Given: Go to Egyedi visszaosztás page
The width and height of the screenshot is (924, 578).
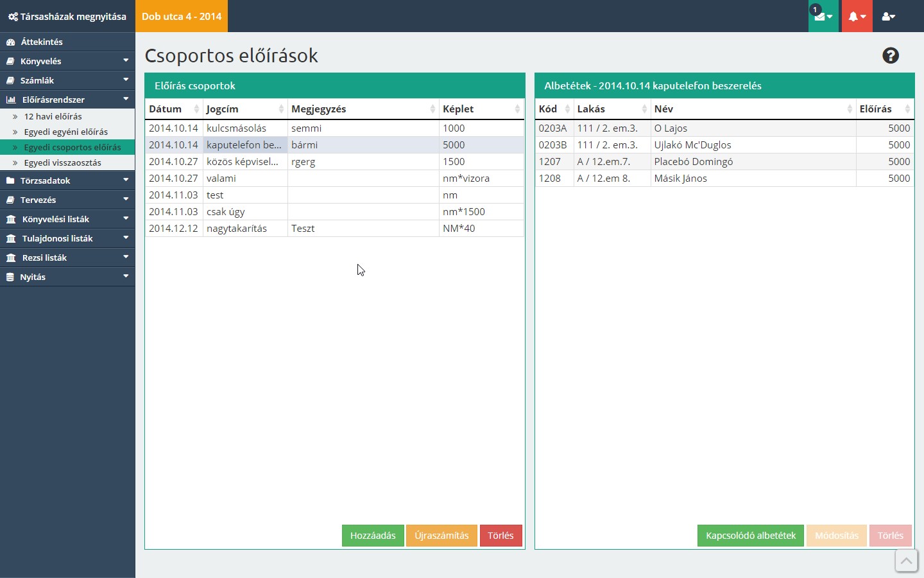Looking at the screenshot, I should [x=62, y=162].
